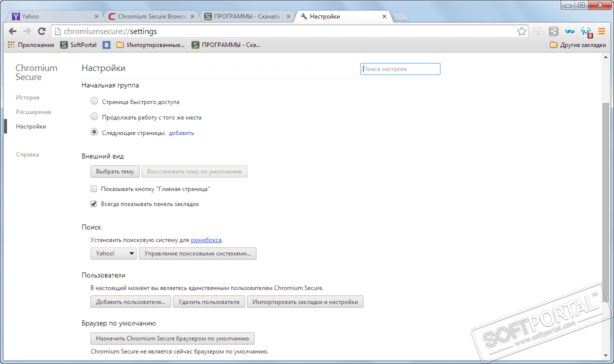
Task: Select the Настройки browser tab
Action: click(x=342, y=16)
